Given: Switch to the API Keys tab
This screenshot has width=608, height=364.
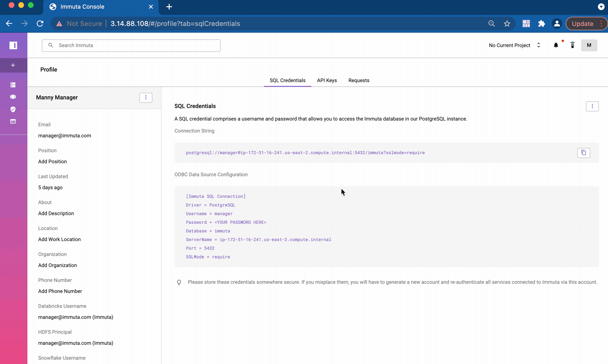Looking at the screenshot, I should click(327, 80).
